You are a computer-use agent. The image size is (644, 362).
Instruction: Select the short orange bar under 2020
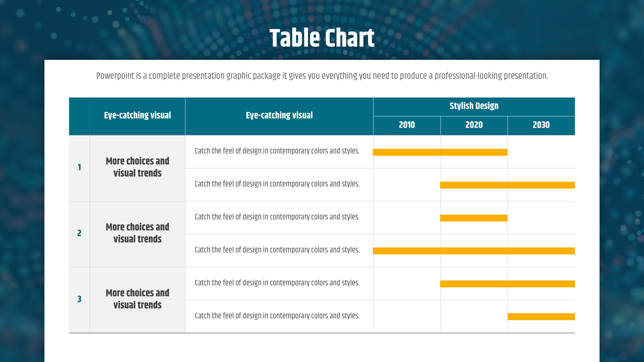tap(474, 218)
